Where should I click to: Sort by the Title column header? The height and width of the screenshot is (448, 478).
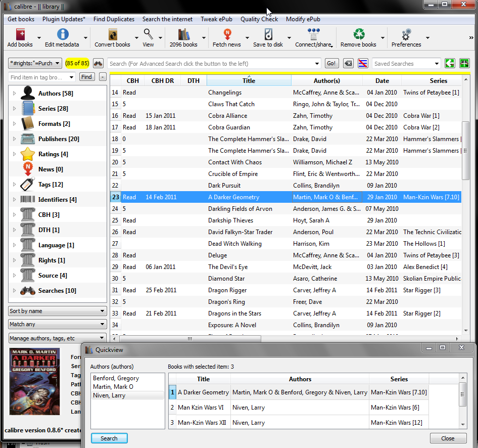[249, 81]
